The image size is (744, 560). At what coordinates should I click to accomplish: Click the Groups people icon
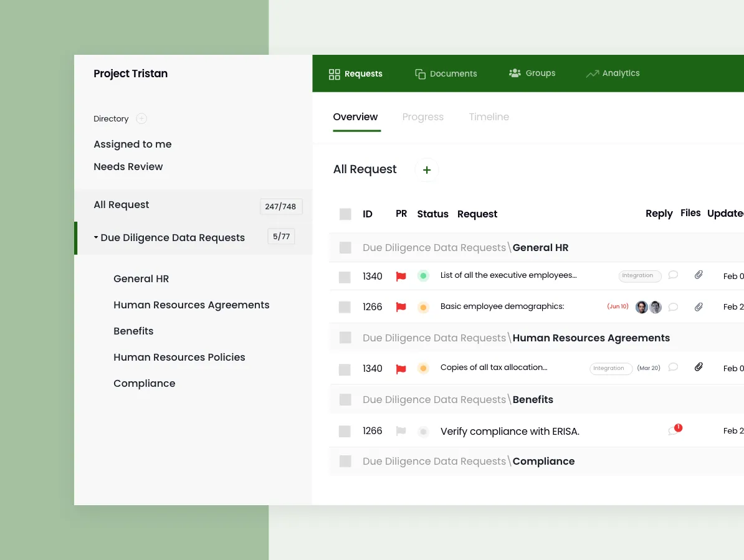pos(515,73)
